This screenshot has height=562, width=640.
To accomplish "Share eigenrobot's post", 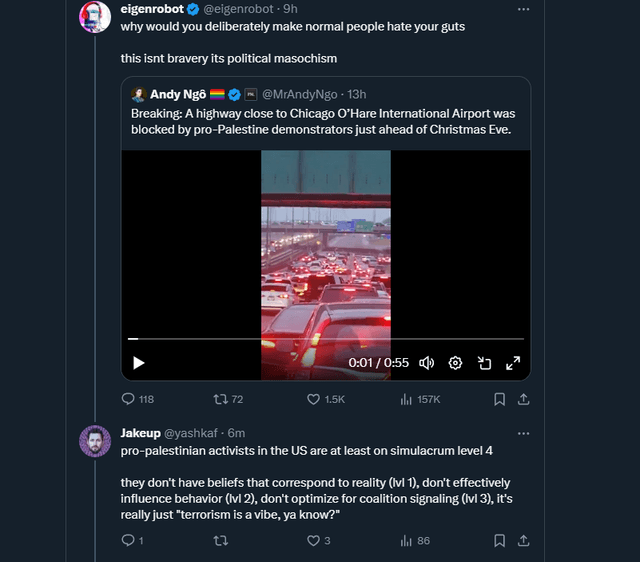I will click(x=523, y=399).
